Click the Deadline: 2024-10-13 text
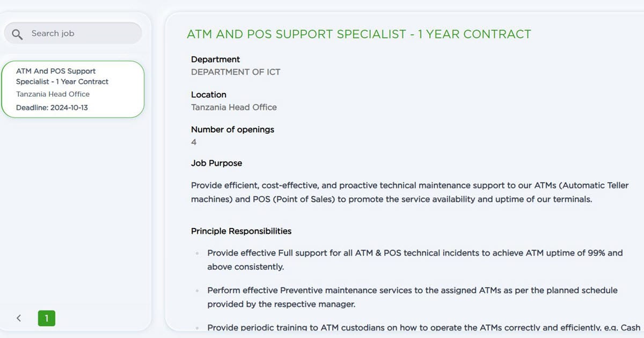 pyautogui.click(x=52, y=107)
